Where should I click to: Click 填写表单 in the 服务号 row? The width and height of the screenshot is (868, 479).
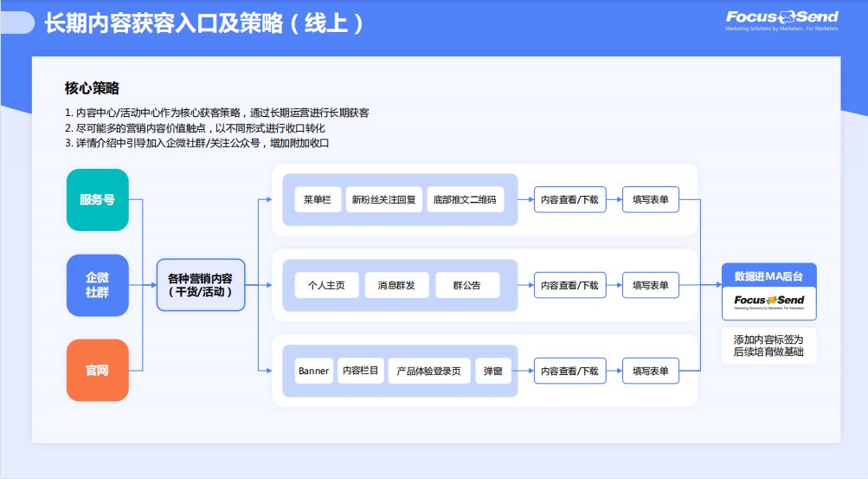click(650, 200)
